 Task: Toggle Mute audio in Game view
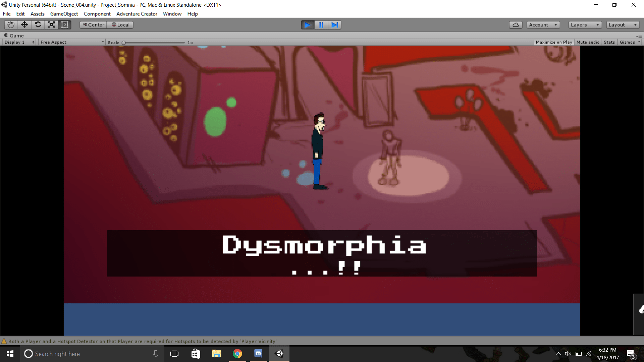[588, 42]
